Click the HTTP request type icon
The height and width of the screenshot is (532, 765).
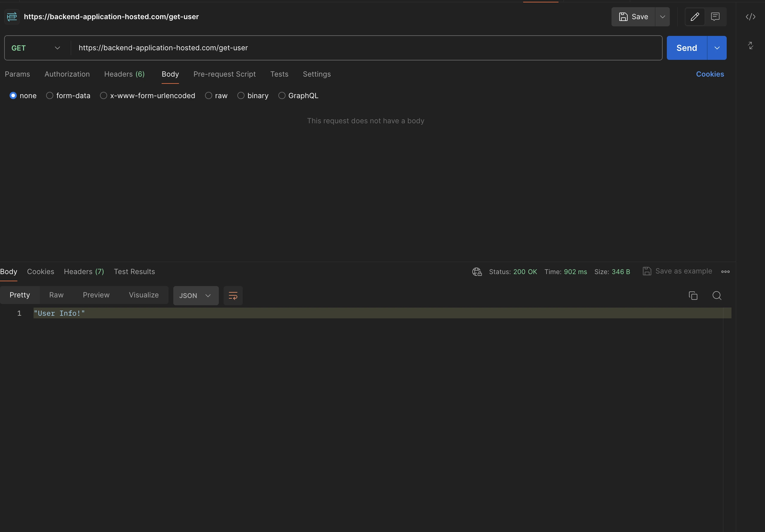[x=12, y=17]
